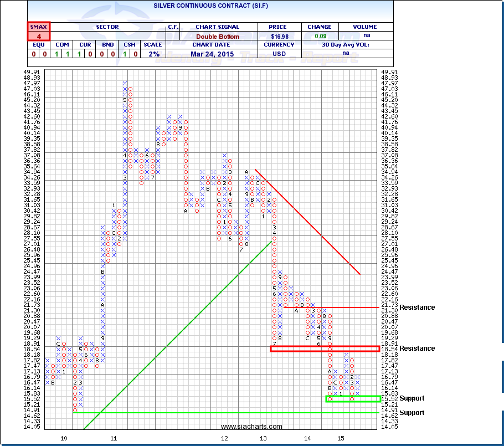
Task: Click the green support box near 15.52
Action: pos(352,398)
